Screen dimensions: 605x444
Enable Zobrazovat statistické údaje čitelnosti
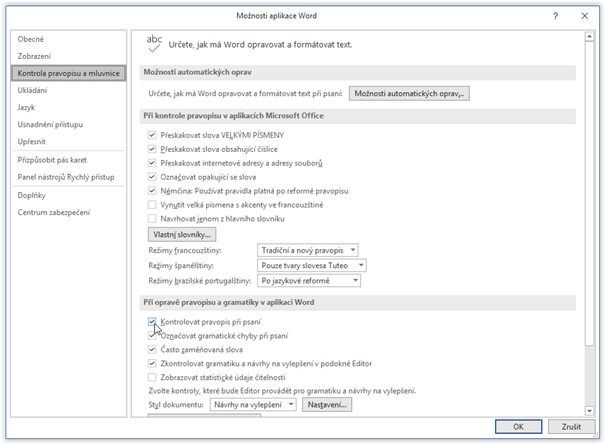[152, 377]
